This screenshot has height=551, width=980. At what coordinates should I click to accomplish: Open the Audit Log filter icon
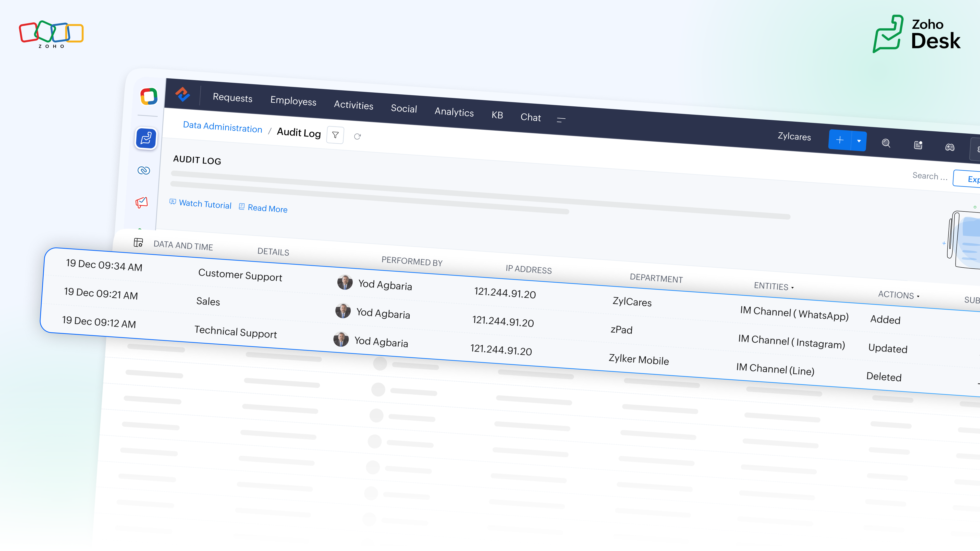pyautogui.click(x=335, y=135)
